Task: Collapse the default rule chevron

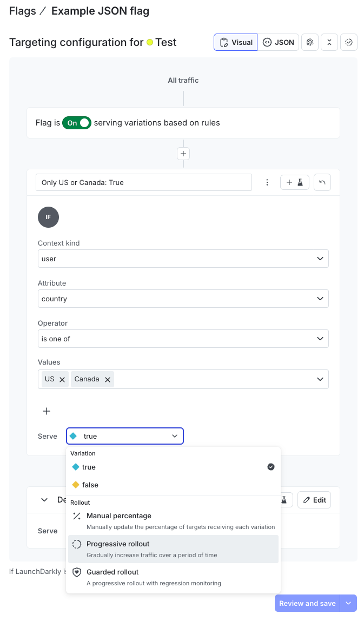Action: pyautogui.click(x=44, y=500)
